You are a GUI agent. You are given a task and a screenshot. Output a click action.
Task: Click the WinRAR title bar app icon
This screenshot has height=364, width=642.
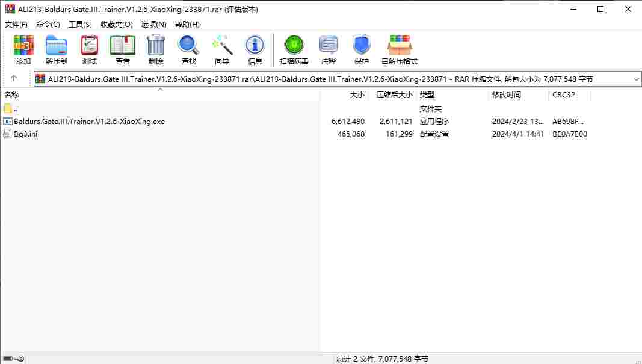(10, 9)
